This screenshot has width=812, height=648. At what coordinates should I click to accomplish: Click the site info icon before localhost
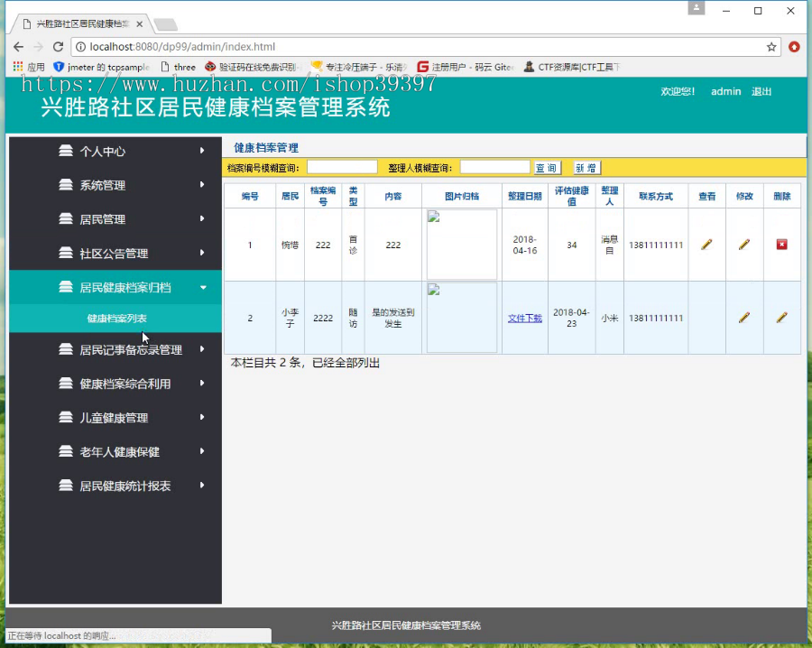click(x=81, y=47)
